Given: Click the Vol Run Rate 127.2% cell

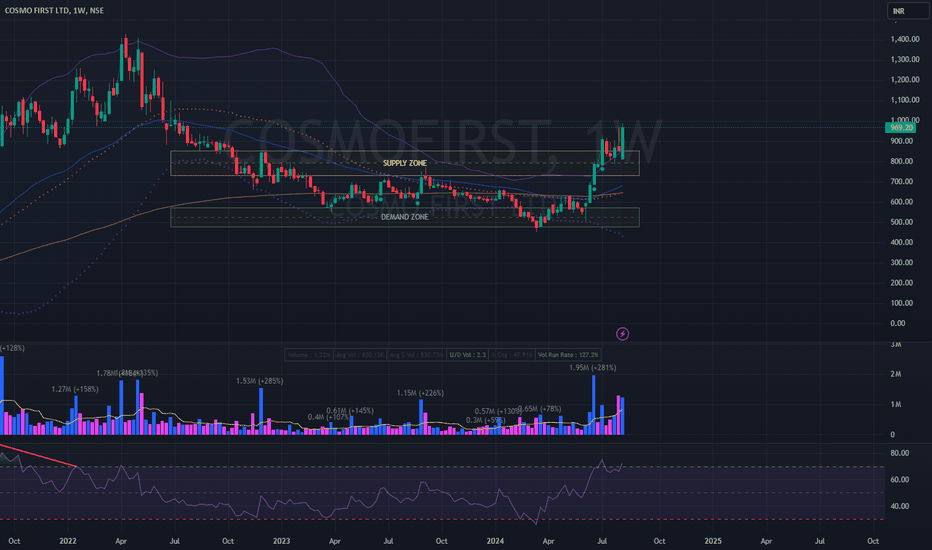Looking at the screenshot, I should click(568, 355).
